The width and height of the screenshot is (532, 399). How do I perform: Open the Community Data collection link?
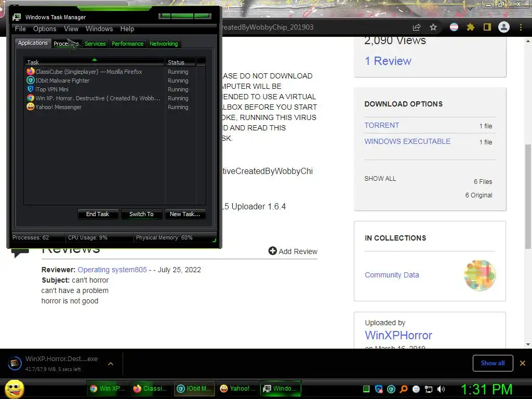(392, 275)
